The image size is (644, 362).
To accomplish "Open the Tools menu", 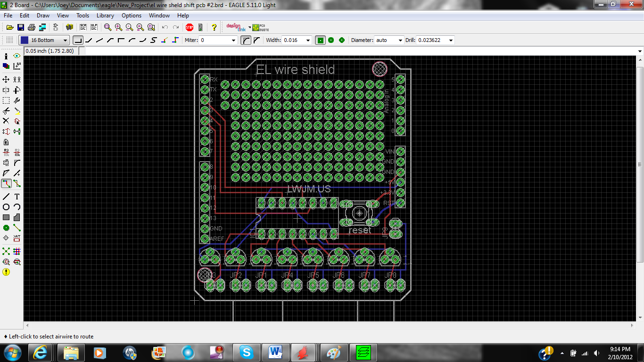I will tap(83, 16).
